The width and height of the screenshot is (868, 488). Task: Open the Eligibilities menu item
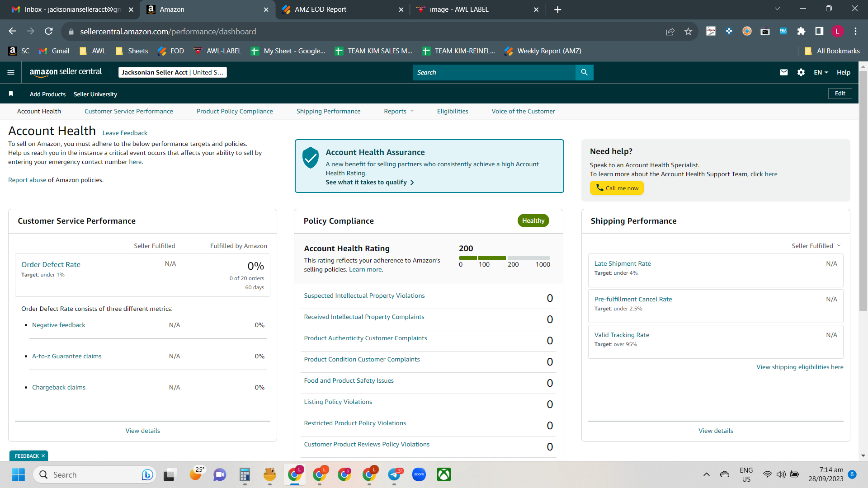click(453, 111)
